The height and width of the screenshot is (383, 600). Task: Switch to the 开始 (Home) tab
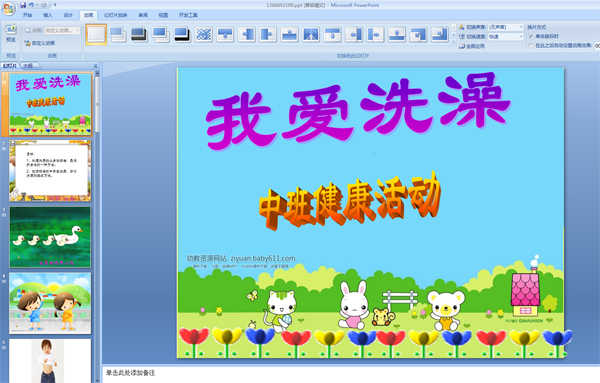tap(28, 15)
